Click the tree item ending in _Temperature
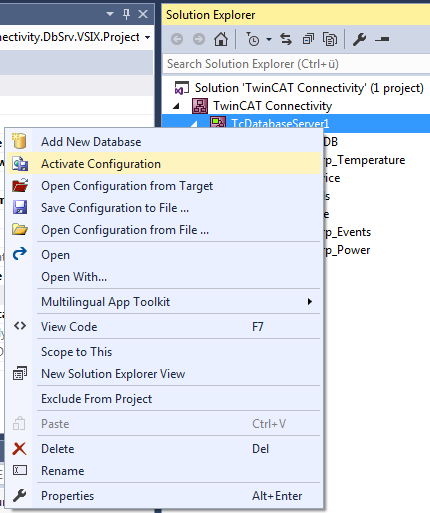Screen dimensions: 430x513 coord(364,160)
